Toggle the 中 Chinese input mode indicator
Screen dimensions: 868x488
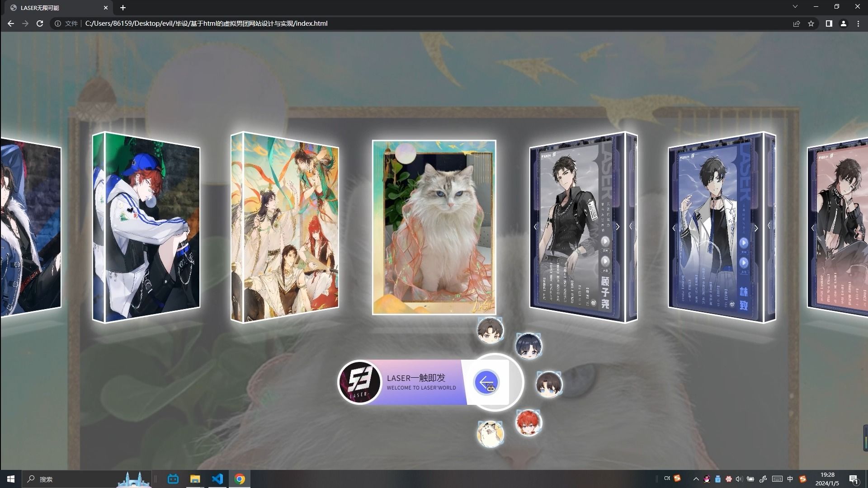click(x=790, y=479)
